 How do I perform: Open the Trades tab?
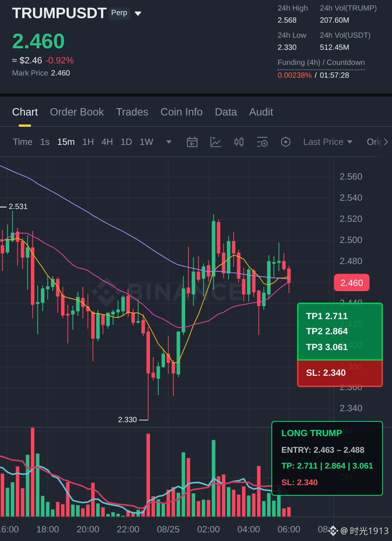tap(132, 112)
